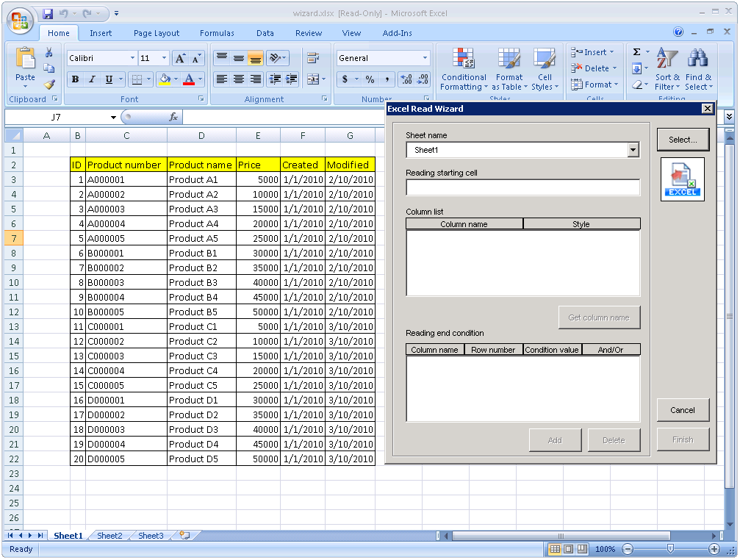The width and height of the screenshot is (740, 560).
Task: Toggle Italic formatting
Action: [92, 79]
